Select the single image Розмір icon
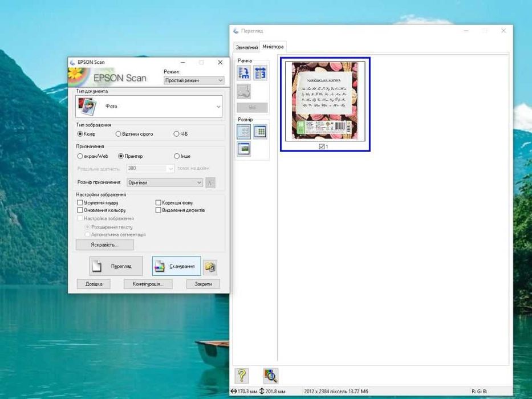The width and height of the screenshot is (532, 399). [243, 149]
